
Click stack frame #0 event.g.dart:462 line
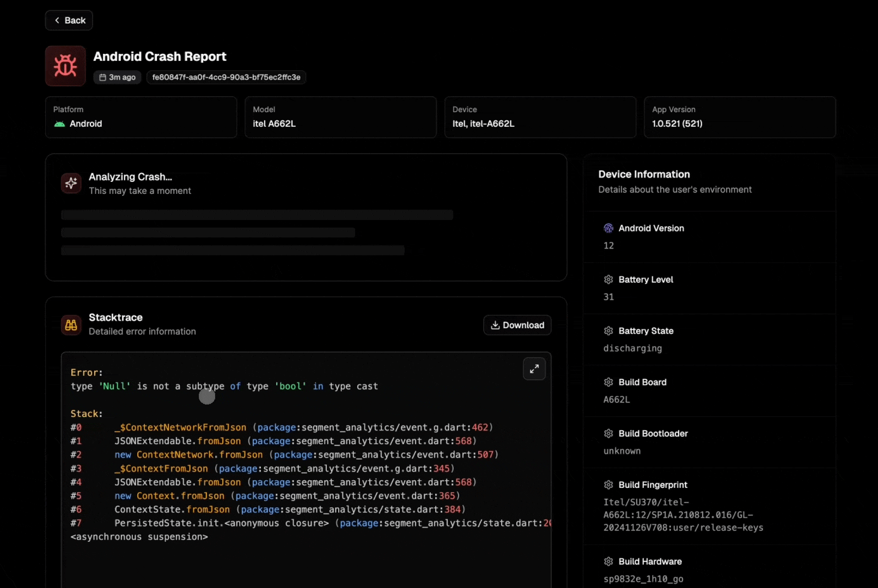pyautogui.click(x=303, y=427)
